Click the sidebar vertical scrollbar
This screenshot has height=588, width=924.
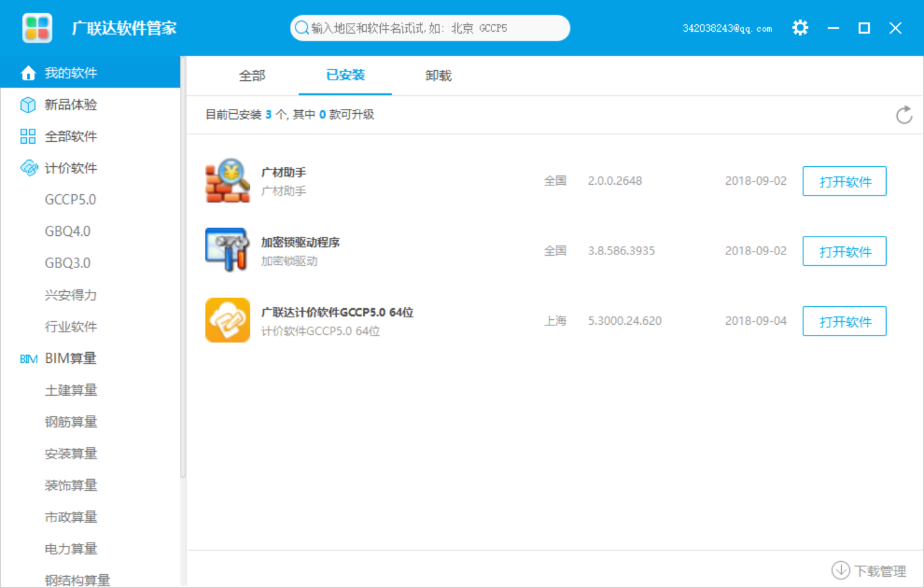point(183,268)
